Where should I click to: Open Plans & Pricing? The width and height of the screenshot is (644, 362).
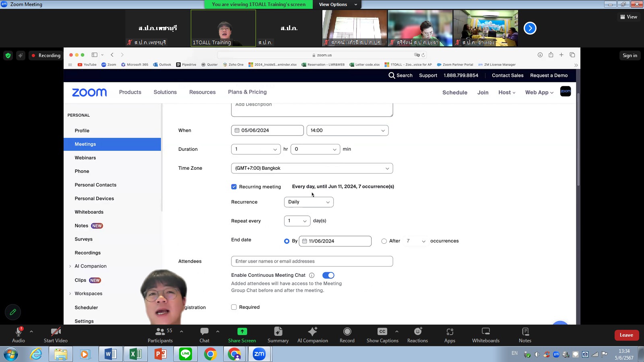(247, 92)
